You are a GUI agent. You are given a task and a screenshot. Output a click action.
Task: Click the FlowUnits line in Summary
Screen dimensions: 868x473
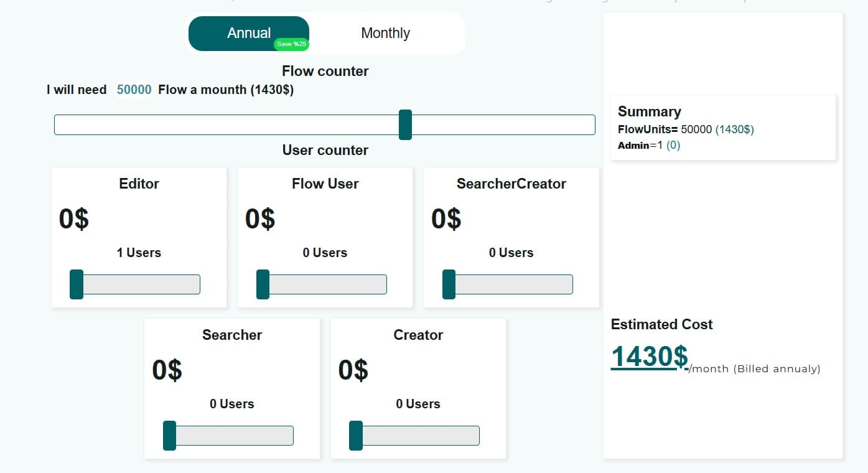coord(685,129)
